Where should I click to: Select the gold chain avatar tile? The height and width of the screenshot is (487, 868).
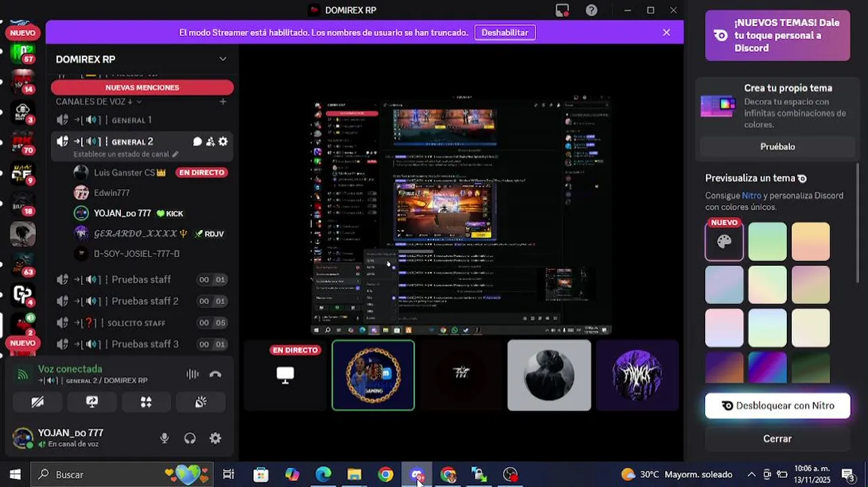tap(373, 375)
